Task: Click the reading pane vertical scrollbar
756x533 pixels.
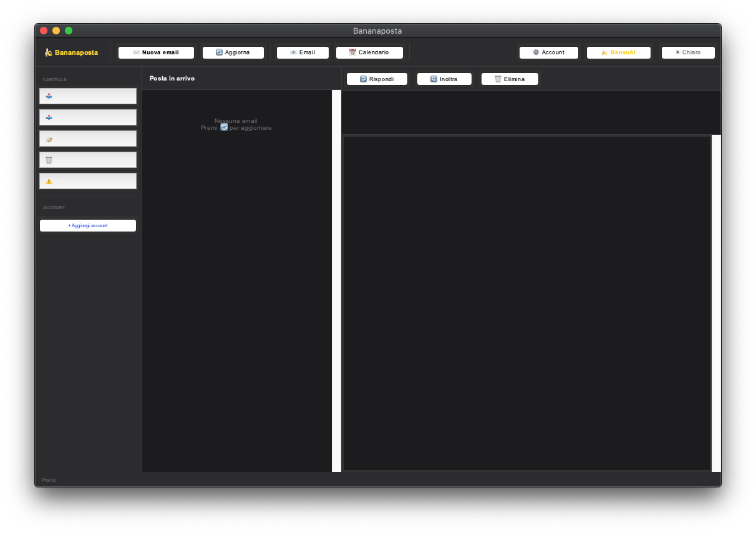Action: (x=716, y=303)
